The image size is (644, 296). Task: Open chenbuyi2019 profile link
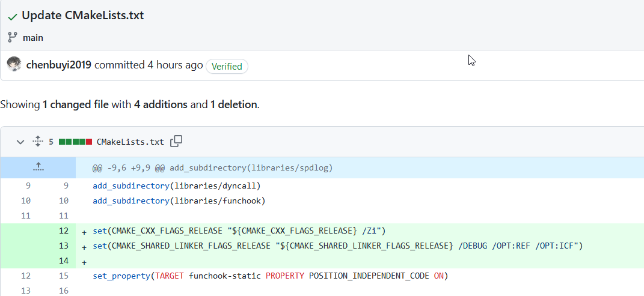[59, 65]
